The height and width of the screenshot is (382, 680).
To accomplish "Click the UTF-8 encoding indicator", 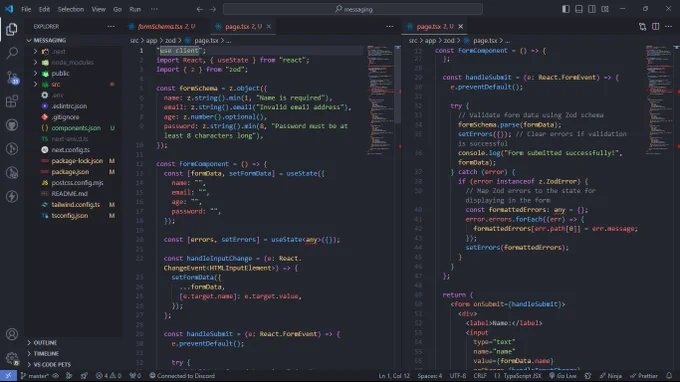I will [x=458, y=375].
